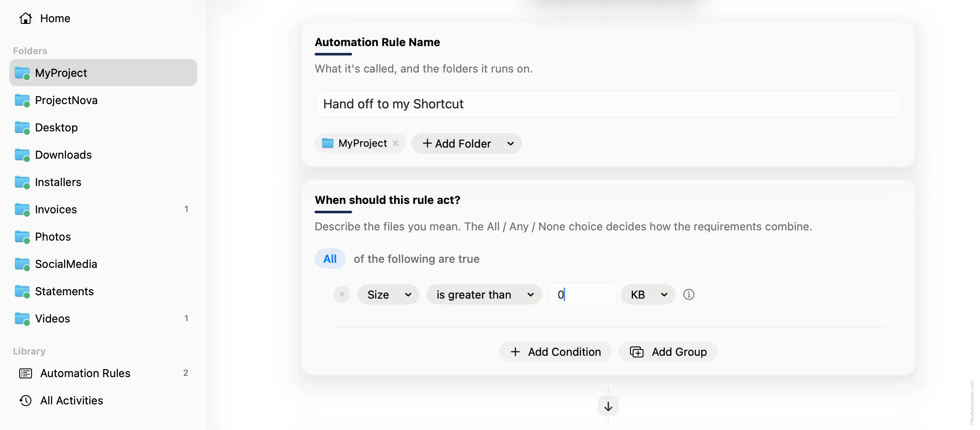
Task: Open the KB unit dropdown
Action: click(648, 295)
